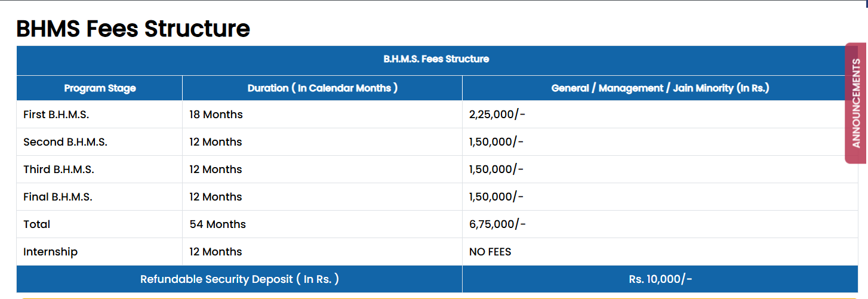868x299 pixels.
Task: Click the Second B.H.M.S. 1,50,000/- fee
Action: click(496, 142)
